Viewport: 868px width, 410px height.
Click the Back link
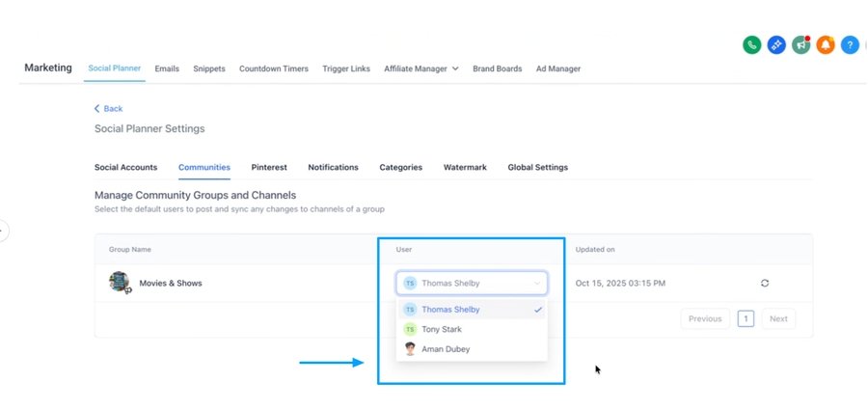(108, 109)
